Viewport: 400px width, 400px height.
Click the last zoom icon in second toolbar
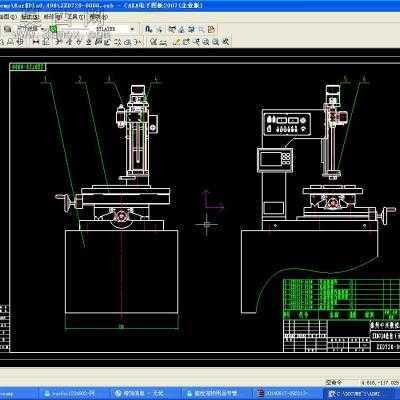coord(226,42)
